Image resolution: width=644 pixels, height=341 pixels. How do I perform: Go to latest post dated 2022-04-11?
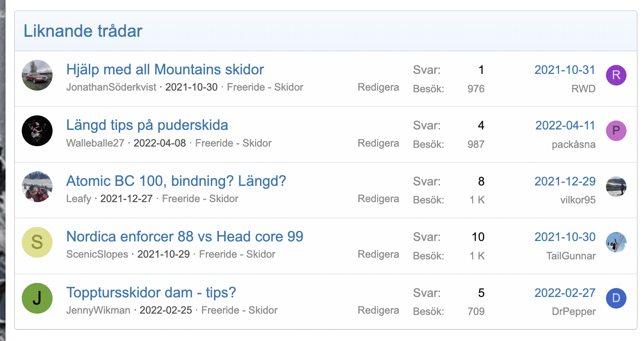point(565,125)
